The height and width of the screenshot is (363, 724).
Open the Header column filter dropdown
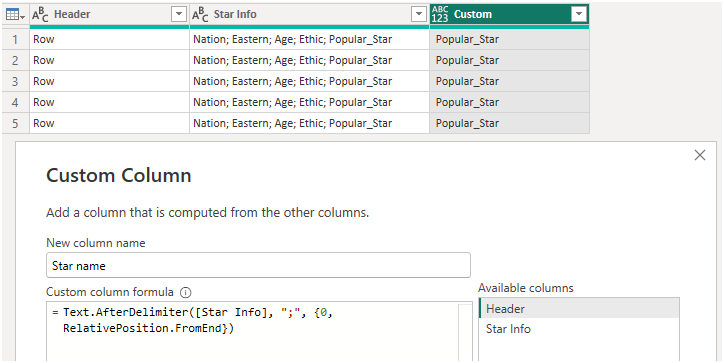(x=179, y=15)
